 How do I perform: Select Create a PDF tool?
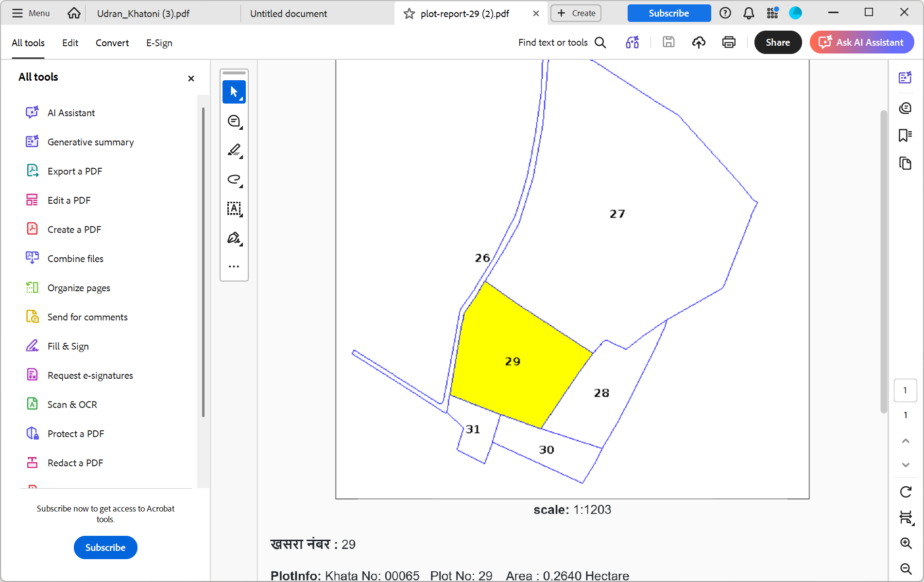point(74,229)
